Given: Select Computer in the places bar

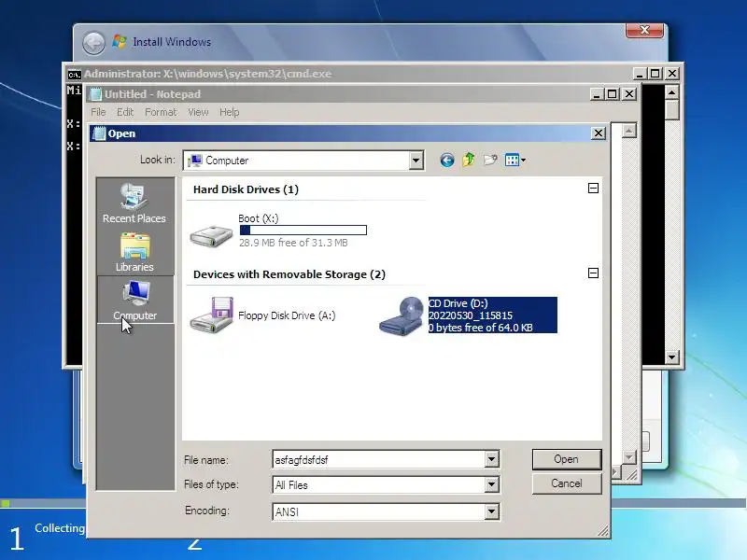Looking at the screenshot, I should pyautogui.click(x=135, y=300).
